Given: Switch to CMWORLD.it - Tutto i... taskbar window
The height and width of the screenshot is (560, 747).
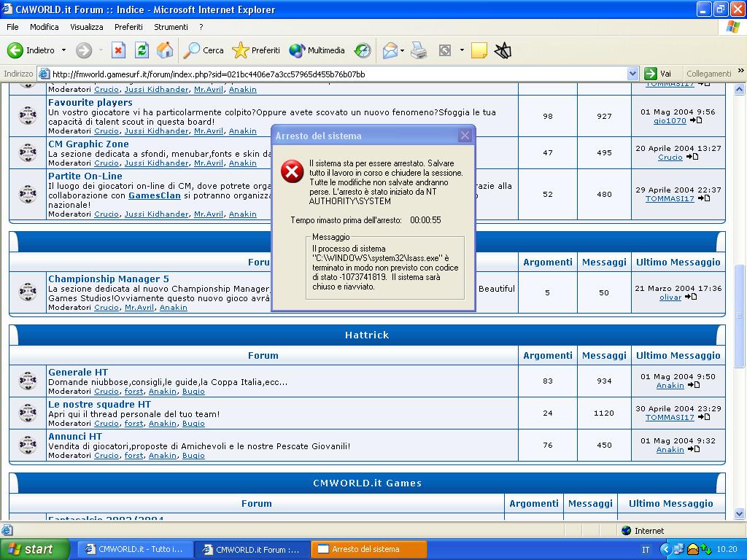Looking at the screenshot, I should pyautogui.click(x=135, y=550).
